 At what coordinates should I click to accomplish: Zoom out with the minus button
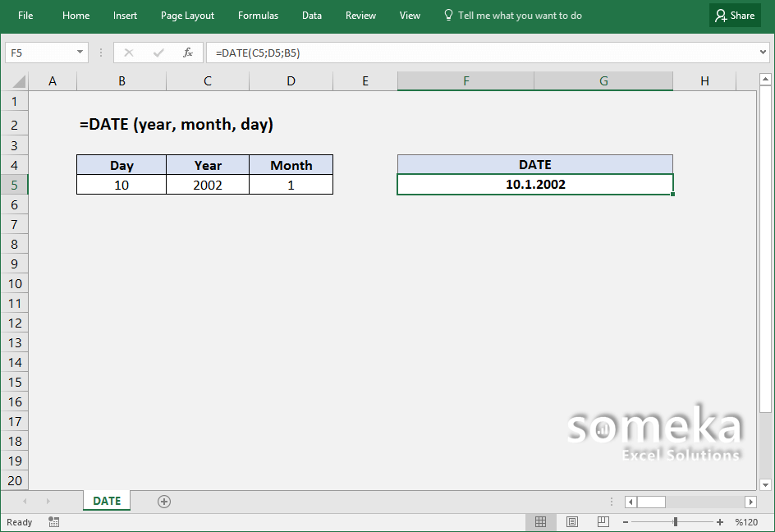pos(626,522)
